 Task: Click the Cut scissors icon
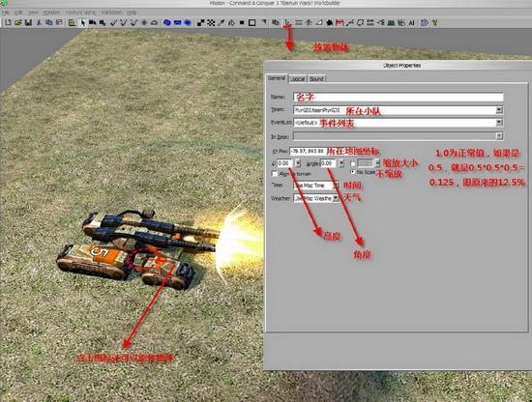coord(39,23)
